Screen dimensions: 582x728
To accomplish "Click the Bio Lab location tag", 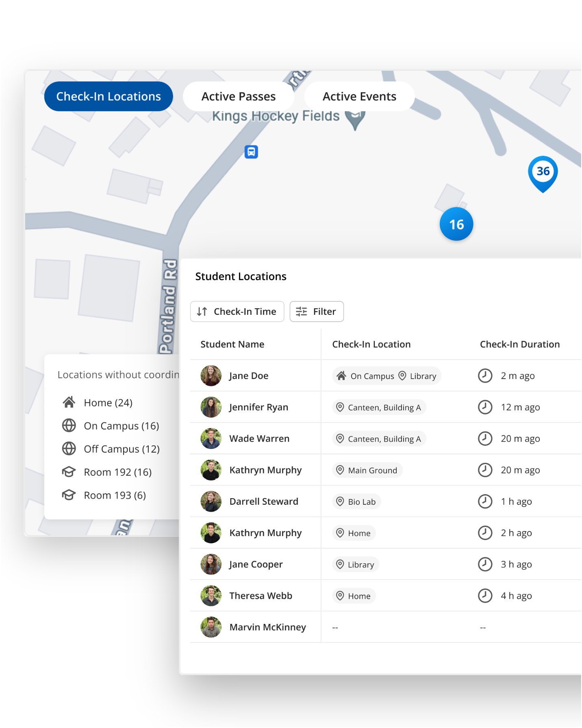I will (x=357, y=501).
